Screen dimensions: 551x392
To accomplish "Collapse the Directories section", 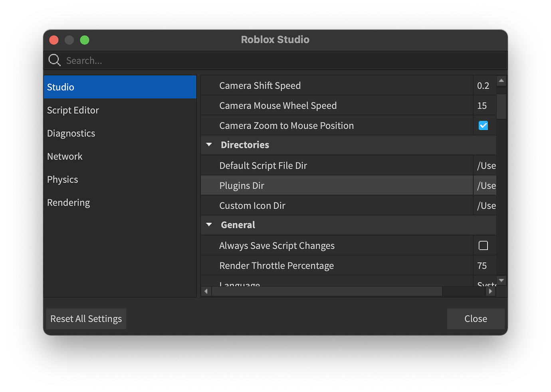I will 209,145.
